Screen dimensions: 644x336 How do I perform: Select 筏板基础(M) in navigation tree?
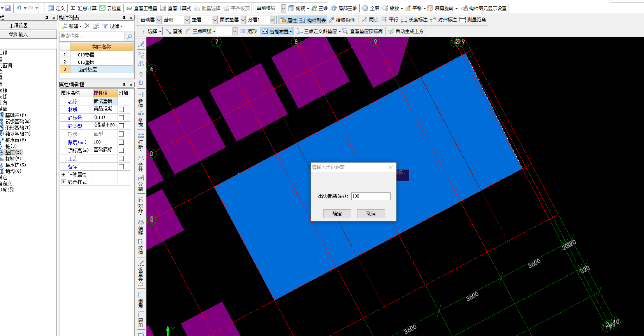(x=18, y=121)
